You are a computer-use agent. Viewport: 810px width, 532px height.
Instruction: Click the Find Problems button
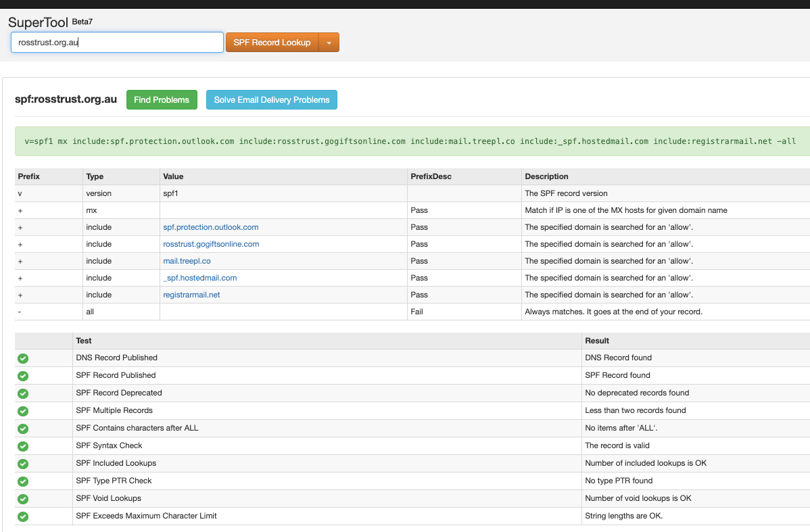(162, 100)
